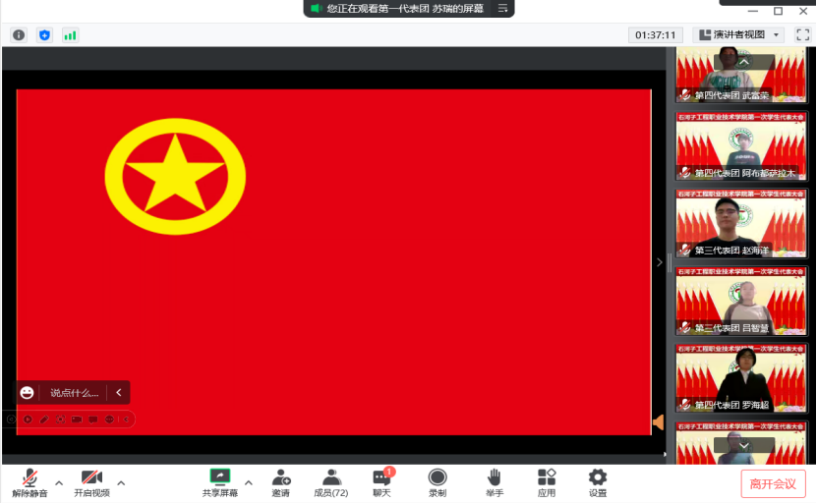Click the blue security shield icon
The width and height of the screenshot is (817, 504).
[44, 34]
